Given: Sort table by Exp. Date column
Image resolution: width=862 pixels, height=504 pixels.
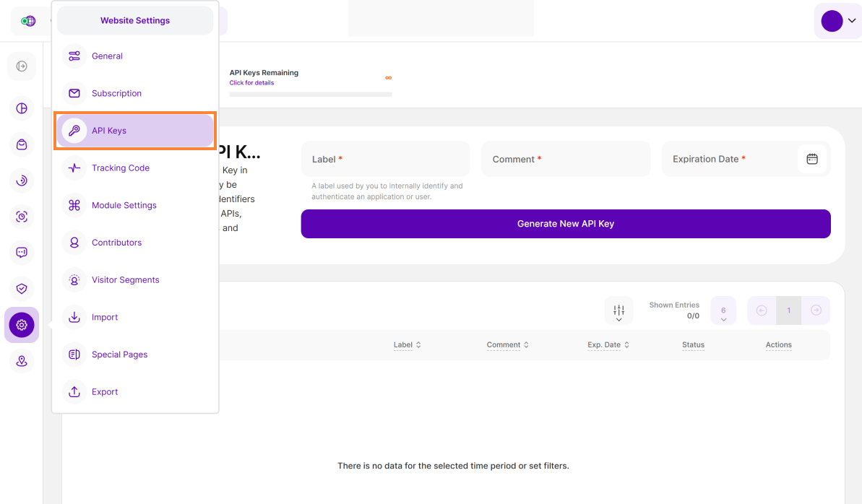Looking at the screenshot, I should pos(607,345).
